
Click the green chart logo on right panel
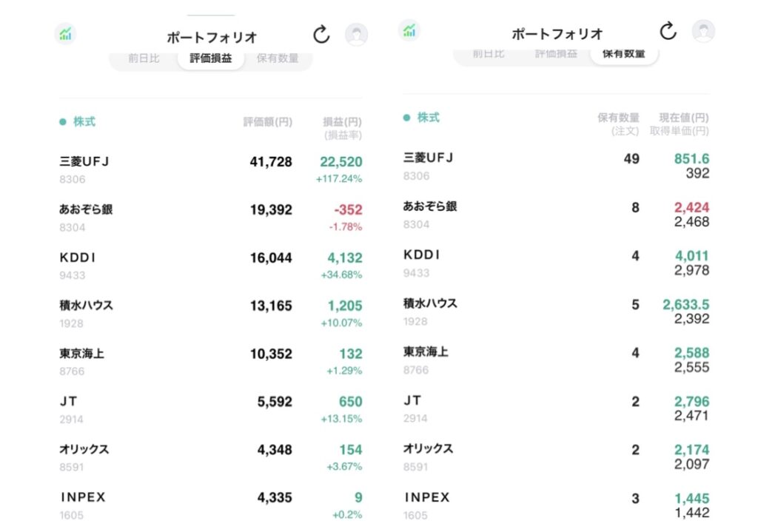[409, 30]
